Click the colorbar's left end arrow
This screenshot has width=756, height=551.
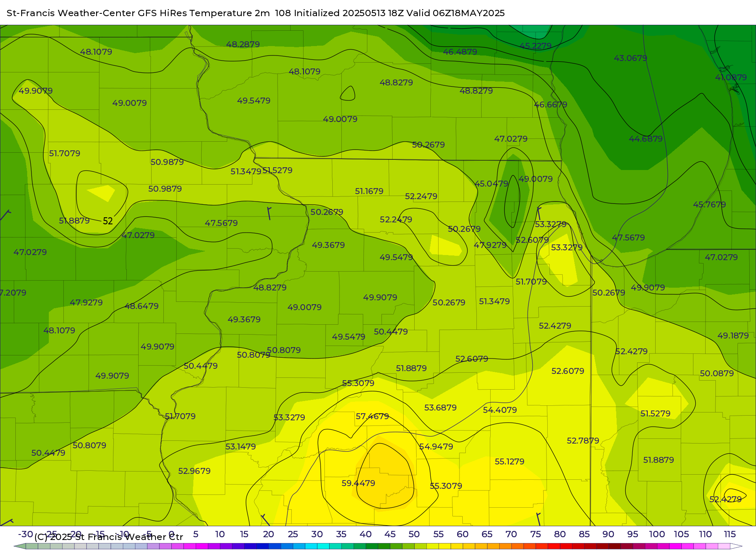tap(20, 546)
